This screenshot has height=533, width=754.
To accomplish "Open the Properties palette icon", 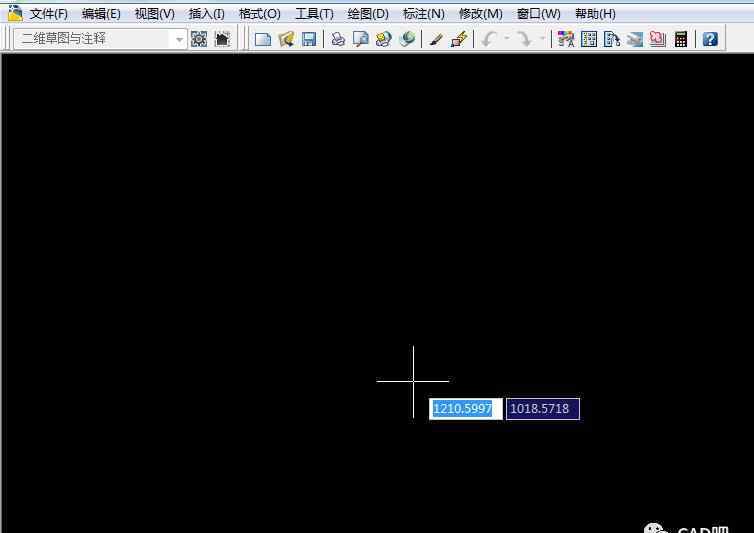I will (x=566, y=39).
